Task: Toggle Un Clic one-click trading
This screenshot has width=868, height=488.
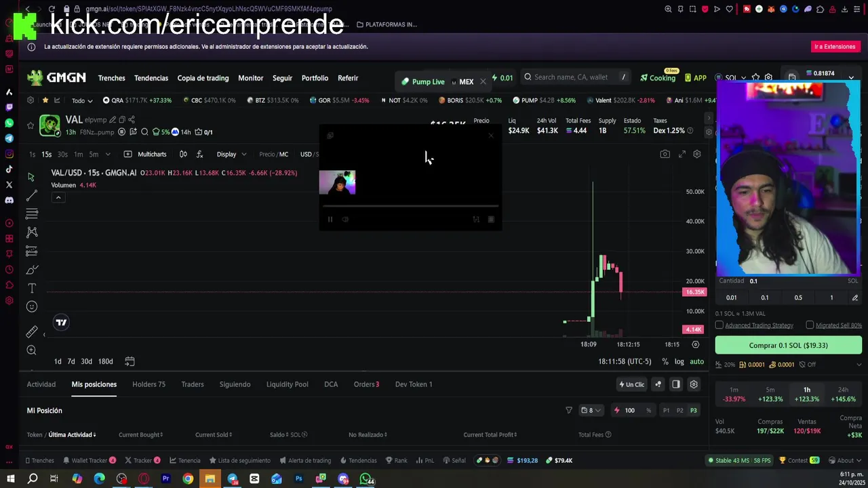Action: [631, 384]
